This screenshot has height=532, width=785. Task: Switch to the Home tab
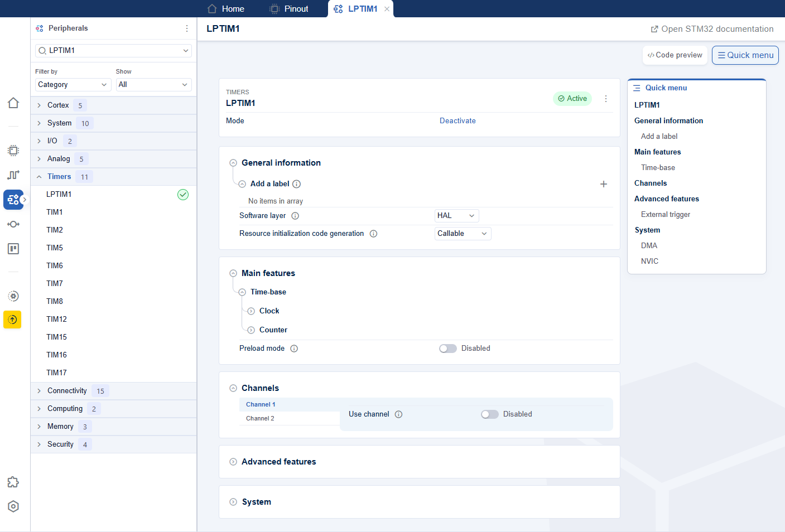click(x=226, y=9)
